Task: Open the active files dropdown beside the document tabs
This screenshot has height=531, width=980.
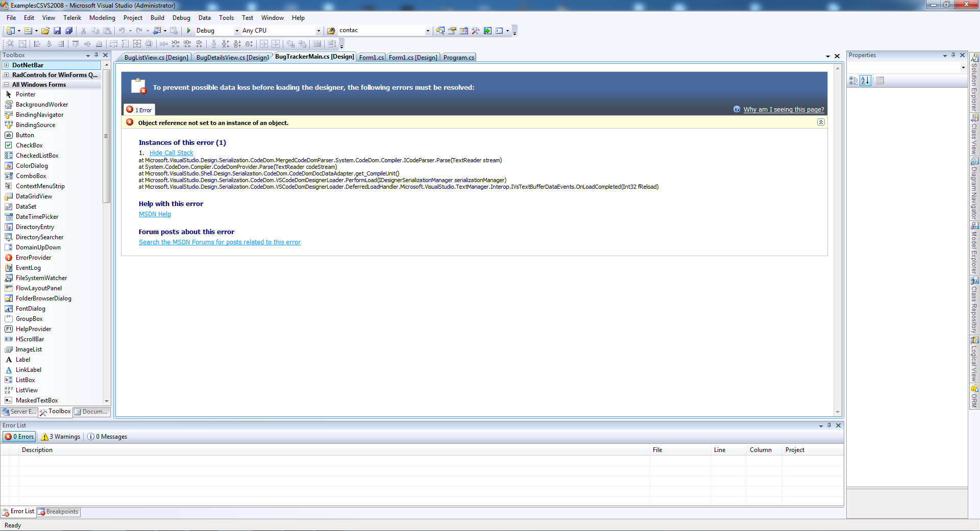Action: [828, 57]
